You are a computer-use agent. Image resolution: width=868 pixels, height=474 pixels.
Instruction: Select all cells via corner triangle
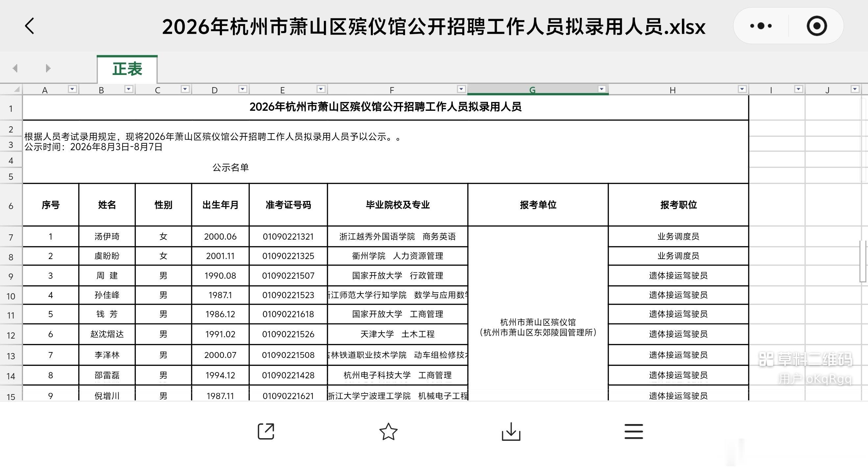16,89
